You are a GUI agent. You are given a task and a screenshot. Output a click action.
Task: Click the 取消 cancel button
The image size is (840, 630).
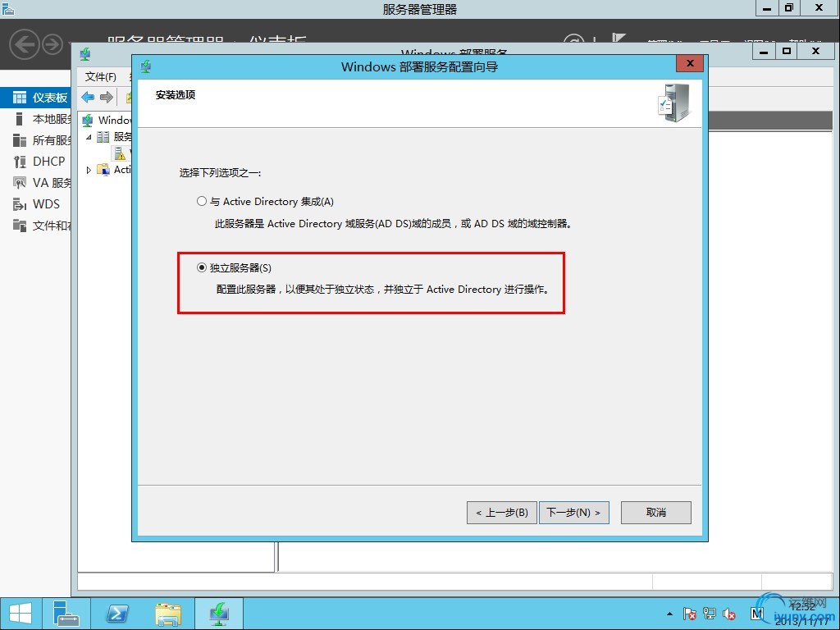[655, 513]
